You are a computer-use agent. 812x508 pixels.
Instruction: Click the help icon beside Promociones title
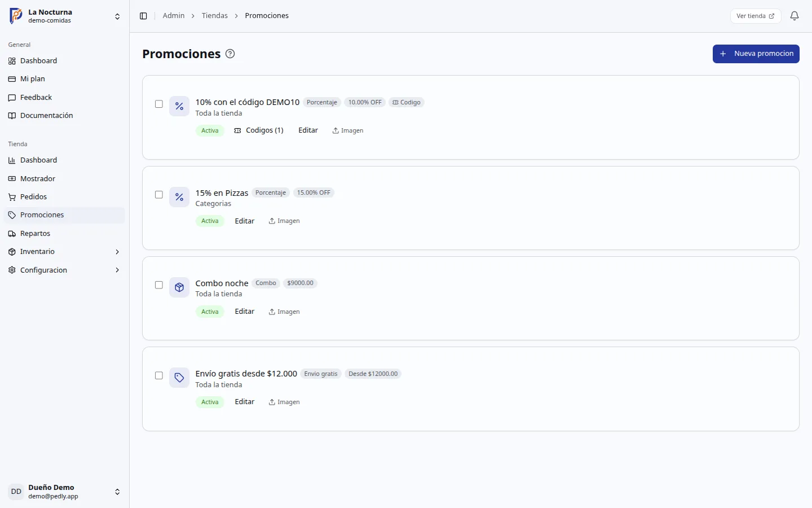point(230,54)
